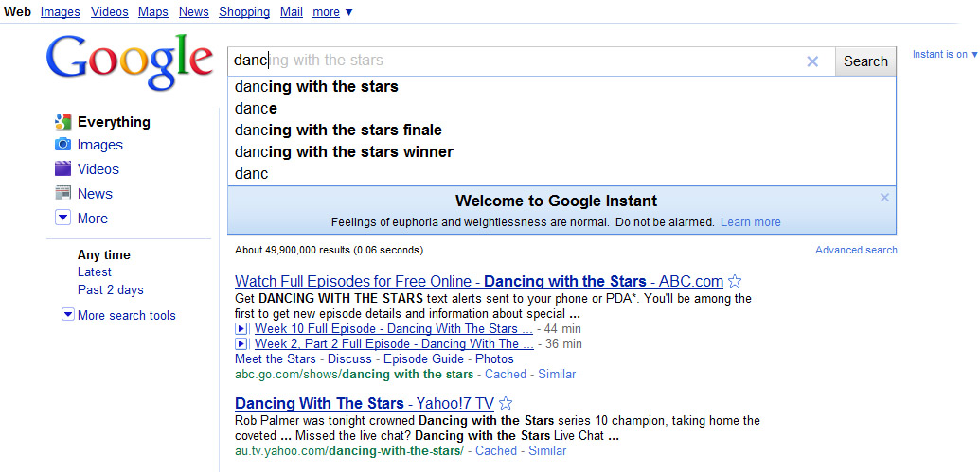This screenshot has width=980, height=472.
Task: Dismiss the Welcome to Google Instant banner
Action: (884, 198)
